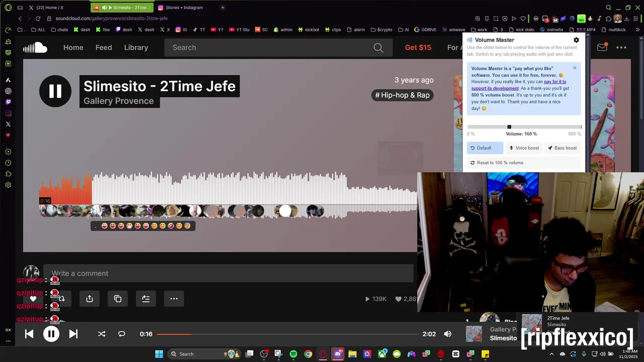Dismiss the Volume Master info banner
Image resolution: width=644 pixels, height=362 pixels.
(x=575, y=68)
